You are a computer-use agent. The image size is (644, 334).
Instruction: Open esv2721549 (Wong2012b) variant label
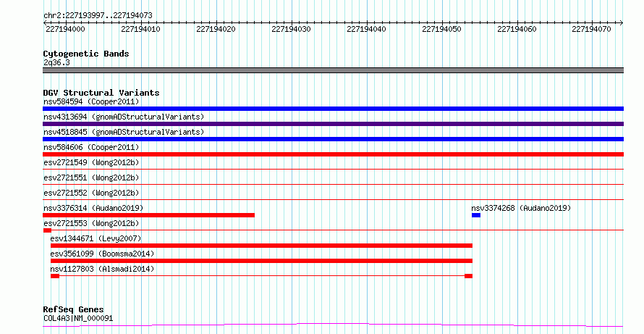[x=91, y=162]
